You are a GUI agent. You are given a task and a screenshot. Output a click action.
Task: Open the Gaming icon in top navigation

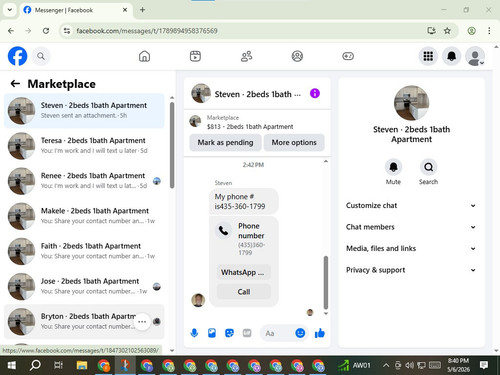point(348,56)
